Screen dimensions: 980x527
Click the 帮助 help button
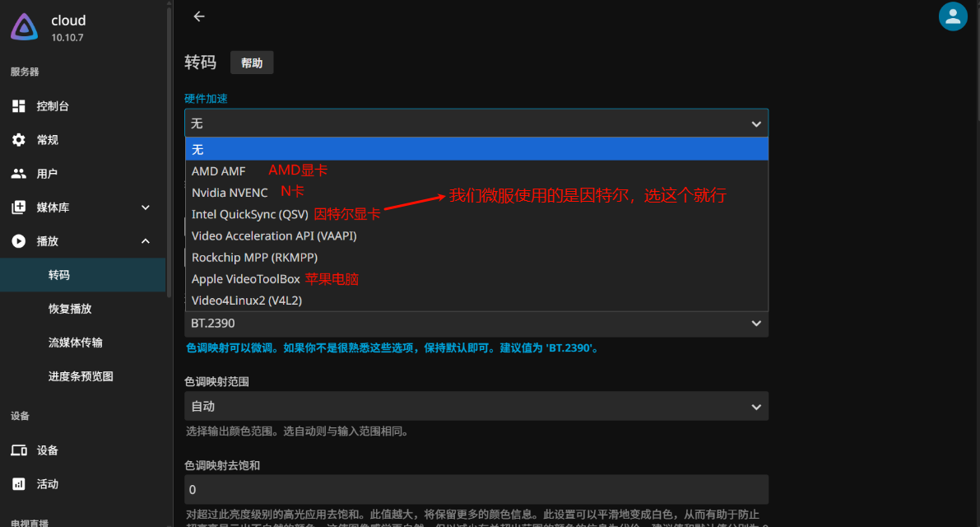252,63
